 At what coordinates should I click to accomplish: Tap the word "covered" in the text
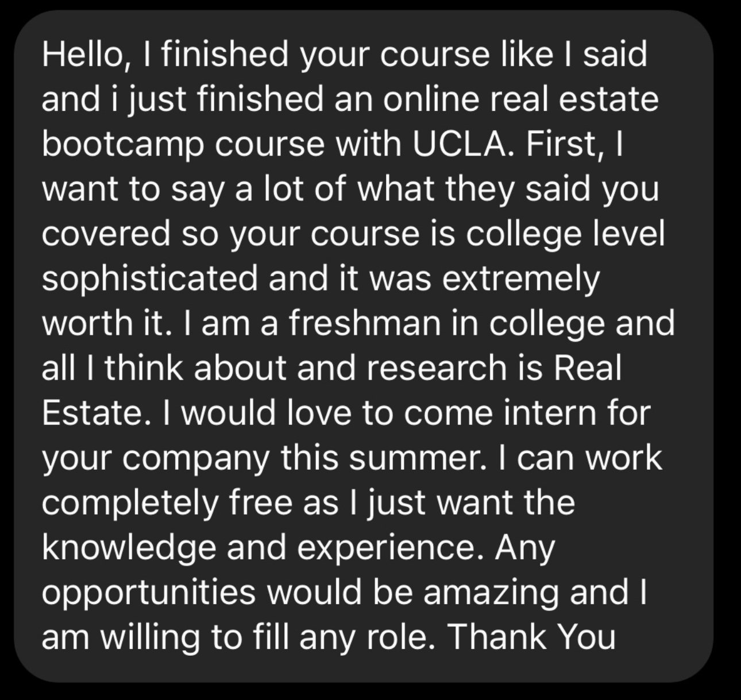(x=107, y=233)
